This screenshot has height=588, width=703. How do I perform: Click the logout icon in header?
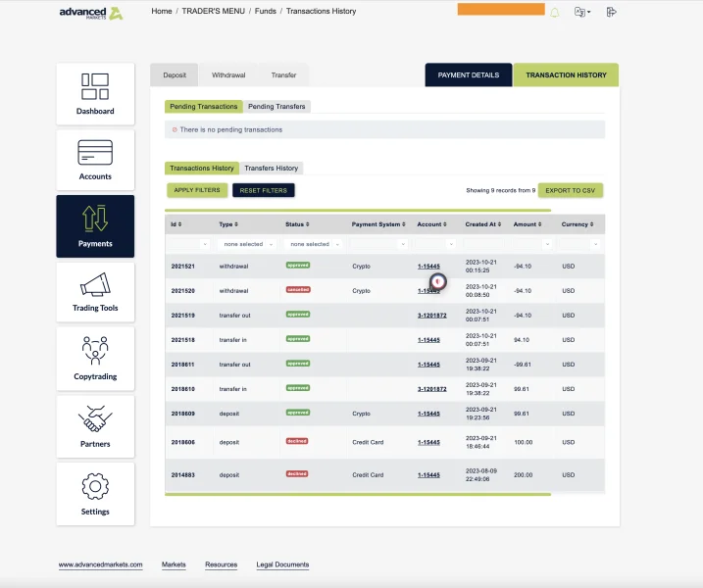click(611, 12)
